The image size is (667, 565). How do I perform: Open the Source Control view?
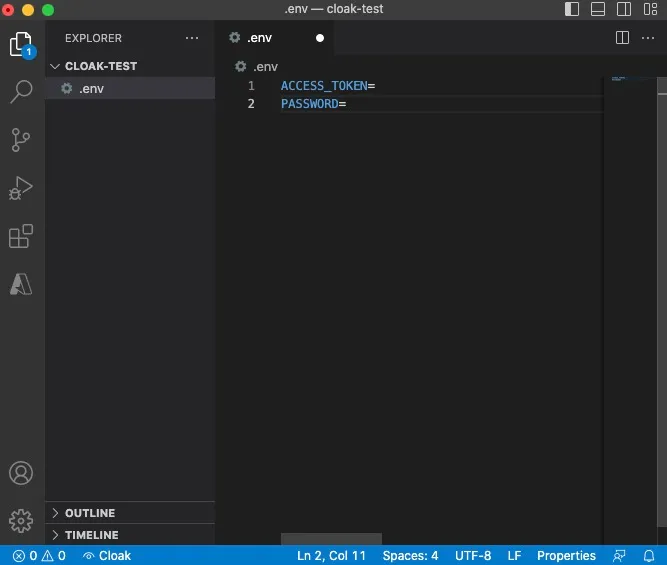tap(20, 140)
